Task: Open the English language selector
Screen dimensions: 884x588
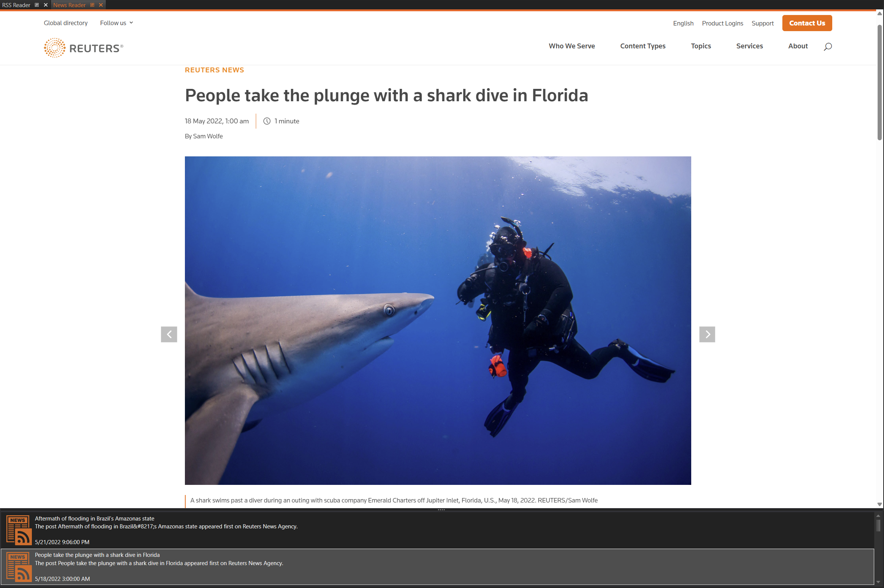Action: pyautogui.click(x=683, y=23)
